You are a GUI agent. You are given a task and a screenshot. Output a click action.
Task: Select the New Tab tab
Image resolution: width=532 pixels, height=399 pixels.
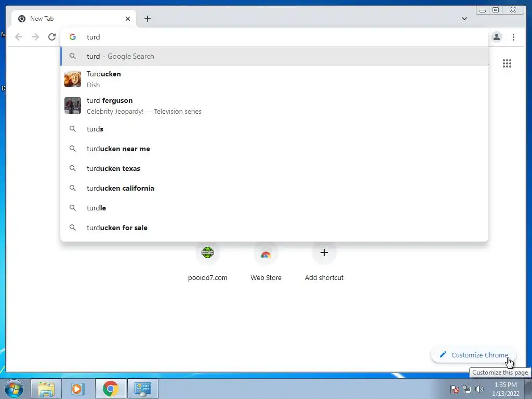(74, 19)
